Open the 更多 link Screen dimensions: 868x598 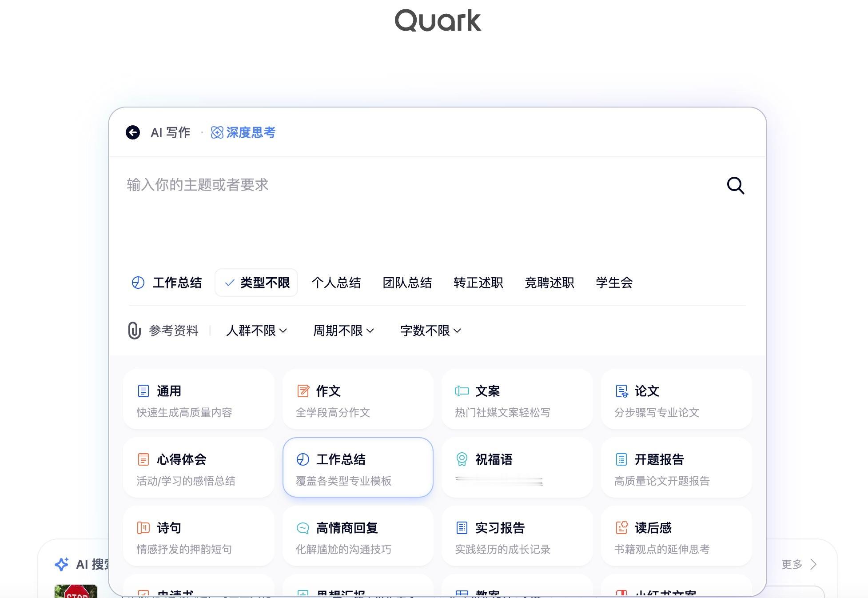tap(792, 564)
